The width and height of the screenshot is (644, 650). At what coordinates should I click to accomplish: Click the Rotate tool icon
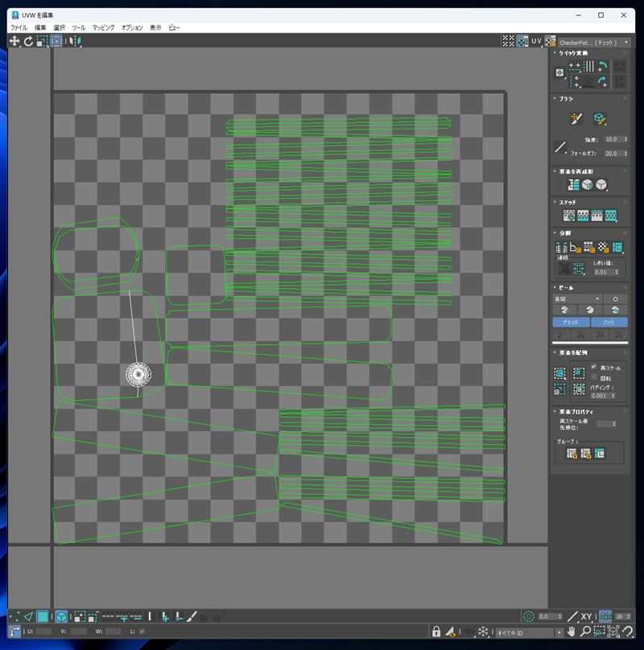pyautogui.click(x=28, y=40)
